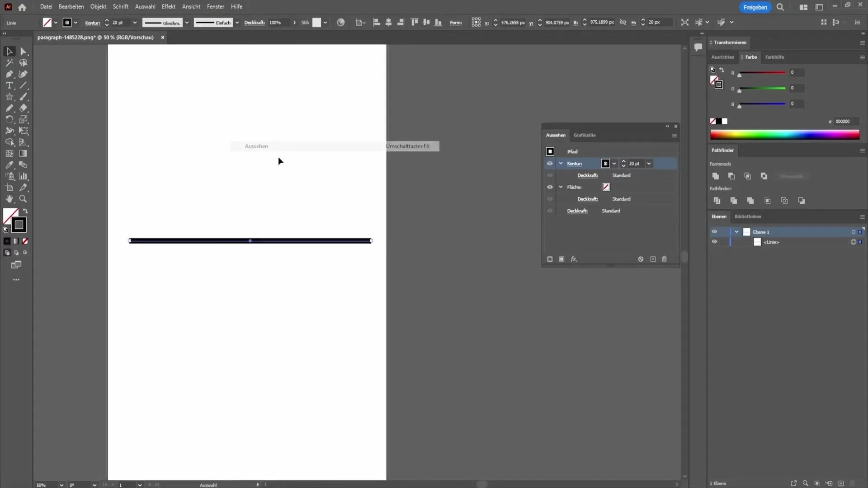Select the Pen tool in toolbar
Image resolution: width=868 pixels, height=488 pixels.
[9, 74]
